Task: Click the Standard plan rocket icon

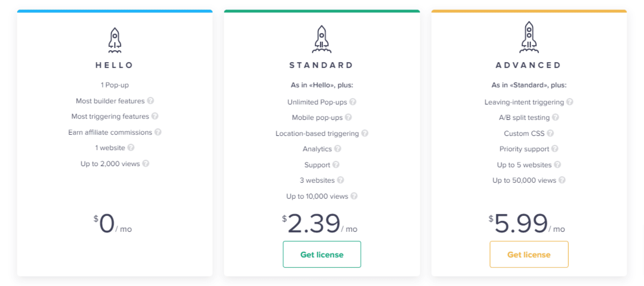Action: point(322,39)
